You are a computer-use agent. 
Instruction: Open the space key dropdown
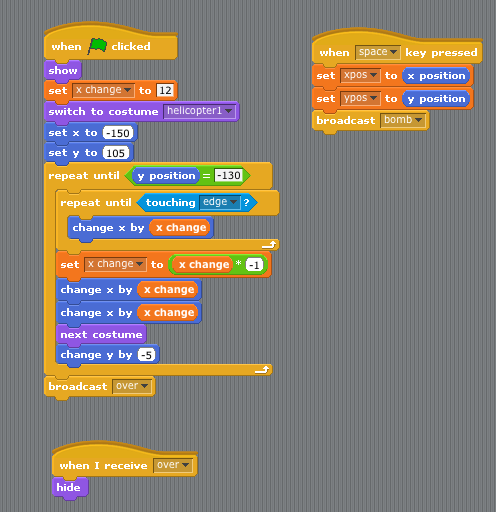[x=378, y=52]
